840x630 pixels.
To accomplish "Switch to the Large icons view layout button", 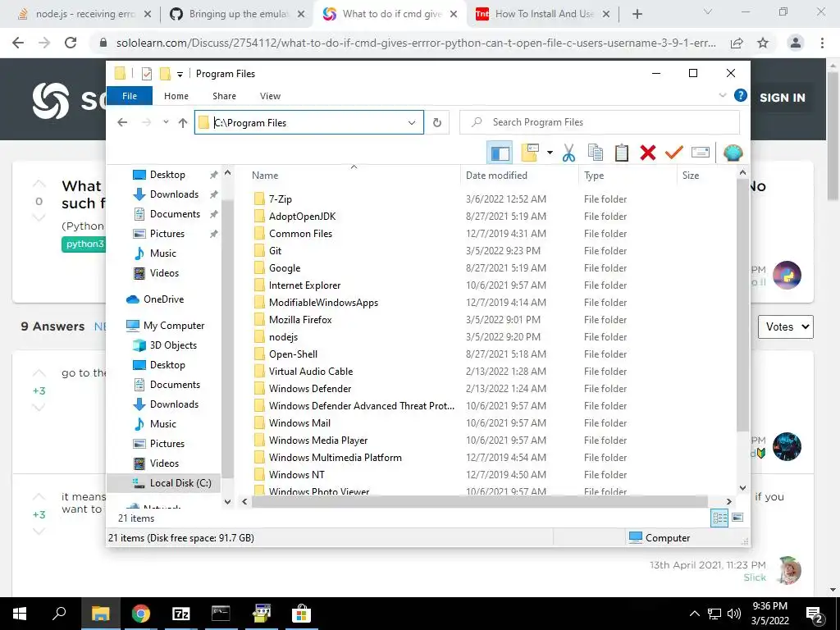I will click(737, 518).
